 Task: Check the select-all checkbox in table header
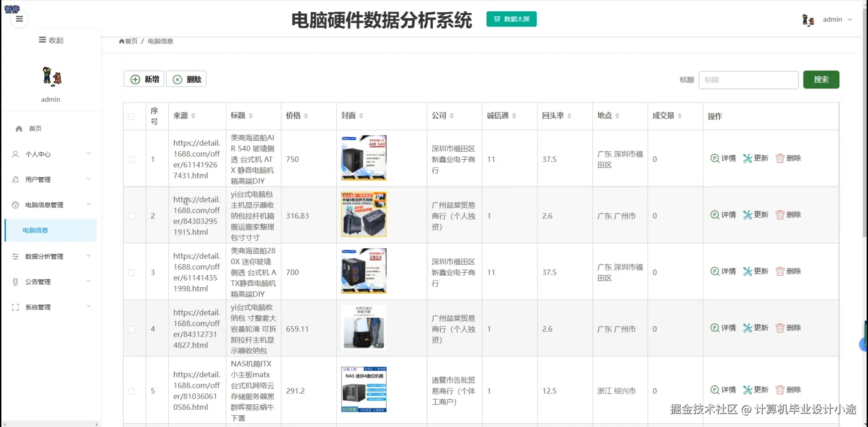tap(132, 116)
